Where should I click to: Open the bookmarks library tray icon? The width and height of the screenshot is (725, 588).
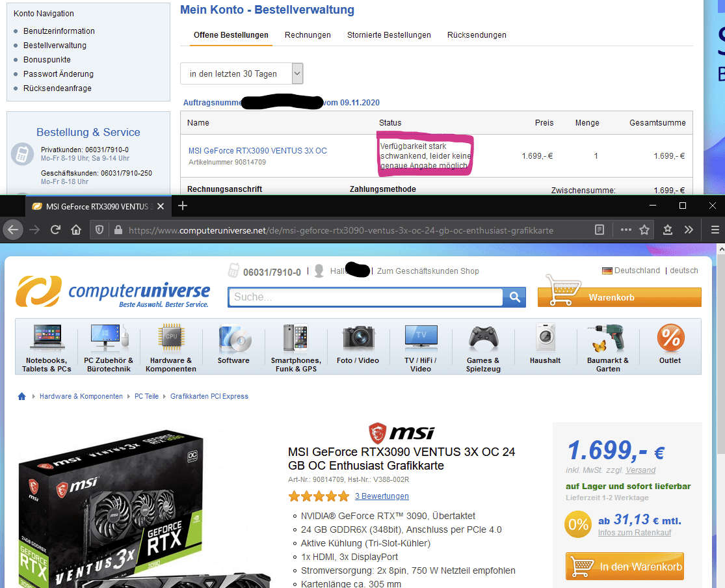(668, 230)
